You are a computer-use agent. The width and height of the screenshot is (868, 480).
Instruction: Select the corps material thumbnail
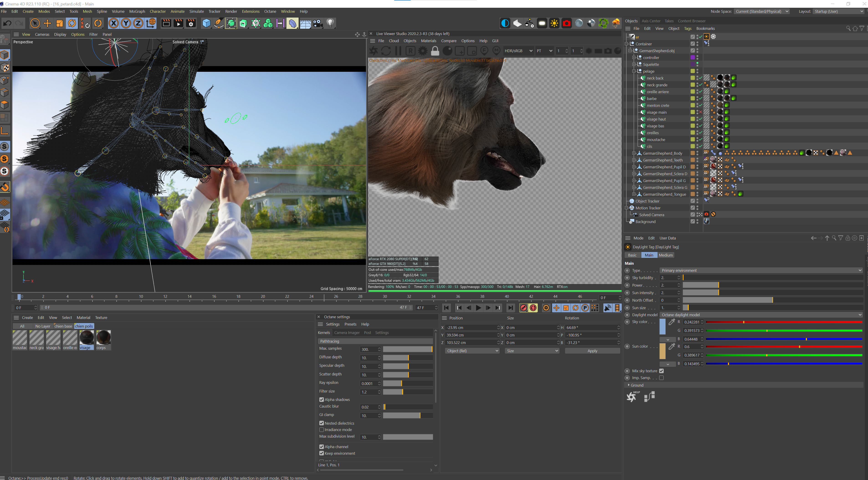click(103, 337)
